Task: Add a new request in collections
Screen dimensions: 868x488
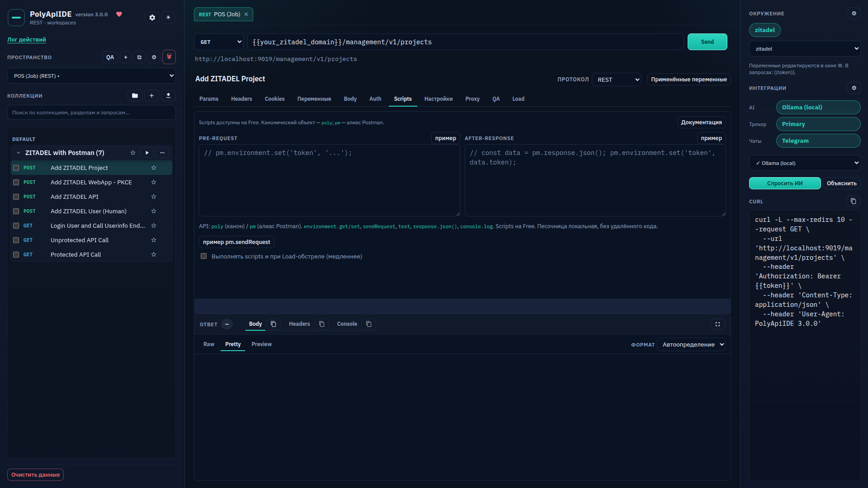Action: click(151, 95)
